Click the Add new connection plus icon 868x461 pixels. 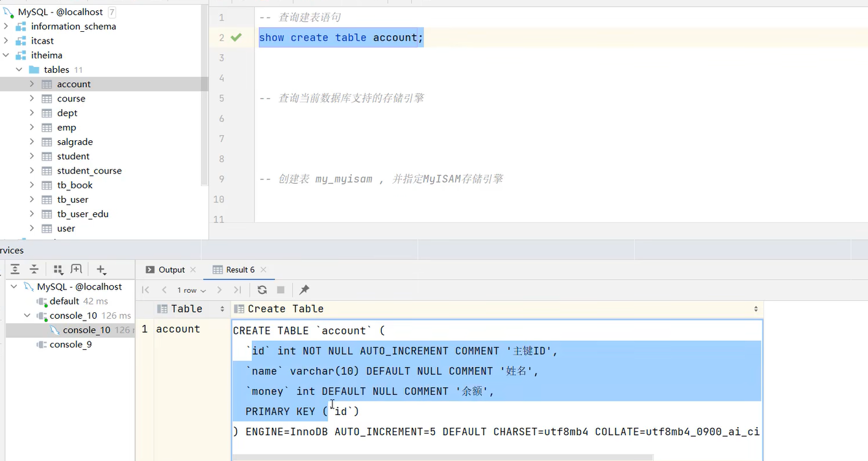click(x=100, y=269)
